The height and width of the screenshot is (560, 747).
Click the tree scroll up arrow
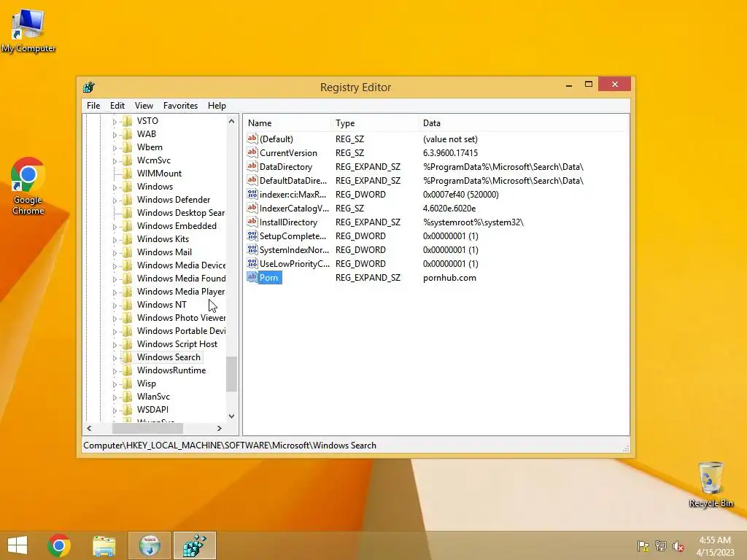(231, 121)
